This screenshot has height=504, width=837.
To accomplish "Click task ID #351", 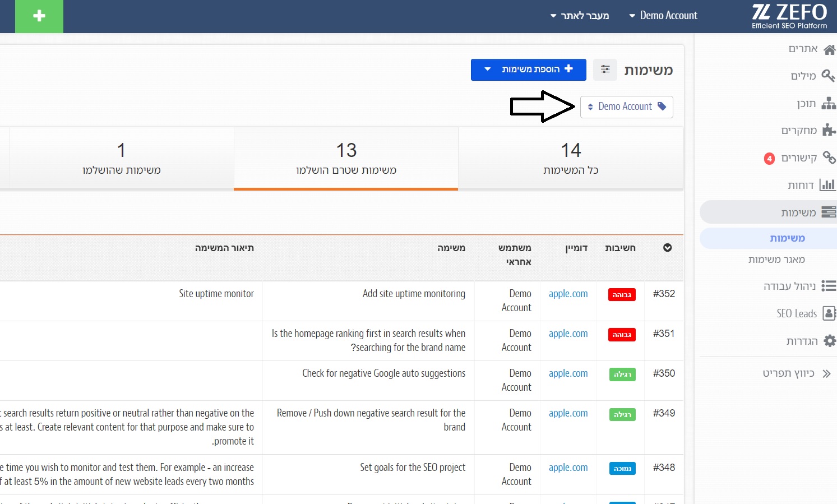I will click(664, 334).
